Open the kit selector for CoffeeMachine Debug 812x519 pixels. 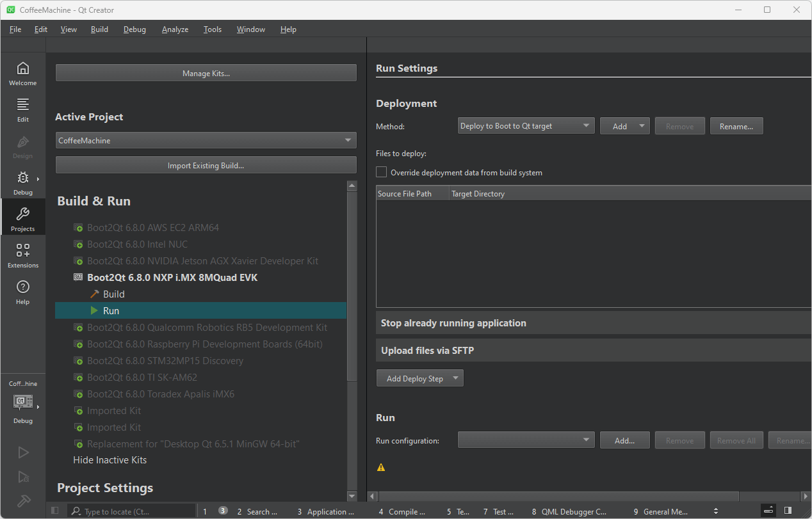tap(23, 402)
